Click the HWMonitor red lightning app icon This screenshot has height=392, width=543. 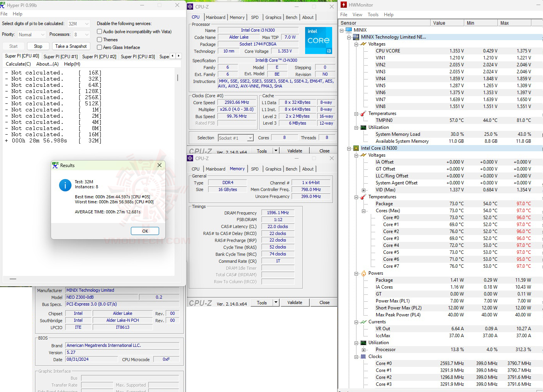(343, 5)
